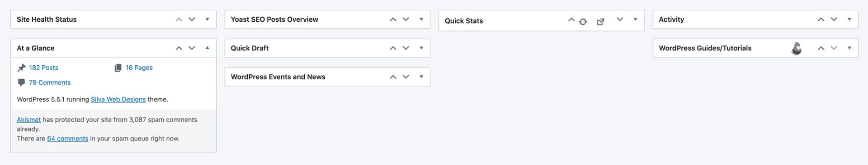This screenshot has height=165, width=868.
Task: Click the WordPress Guides/Tutorials avatar icon
Action: click(x=797, y=48)
